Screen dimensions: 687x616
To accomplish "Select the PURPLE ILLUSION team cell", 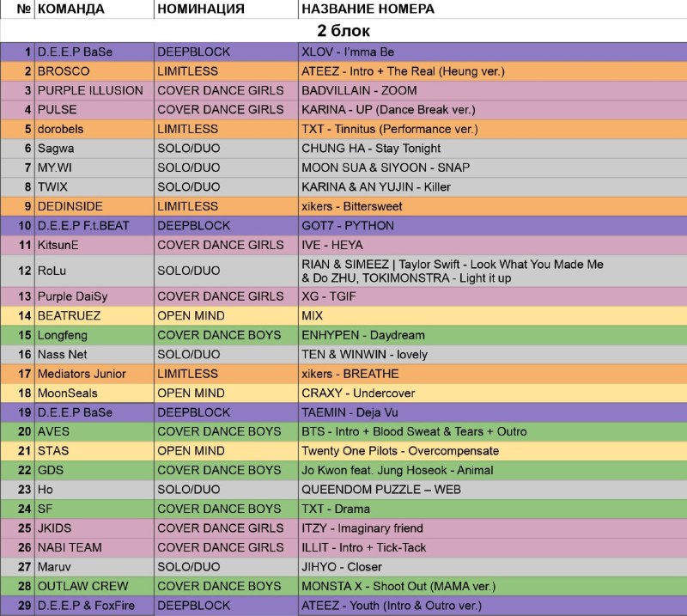I will click(94, 90).
